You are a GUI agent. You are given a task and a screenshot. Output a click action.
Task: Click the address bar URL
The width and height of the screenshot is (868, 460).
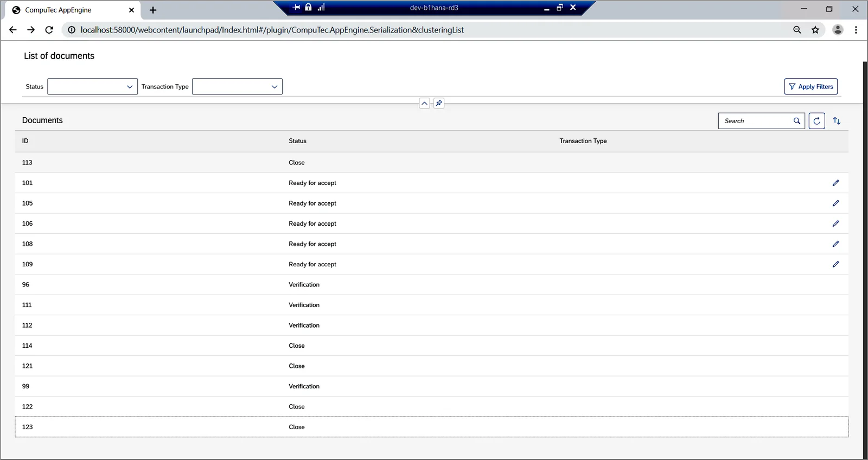coord(272,30)
